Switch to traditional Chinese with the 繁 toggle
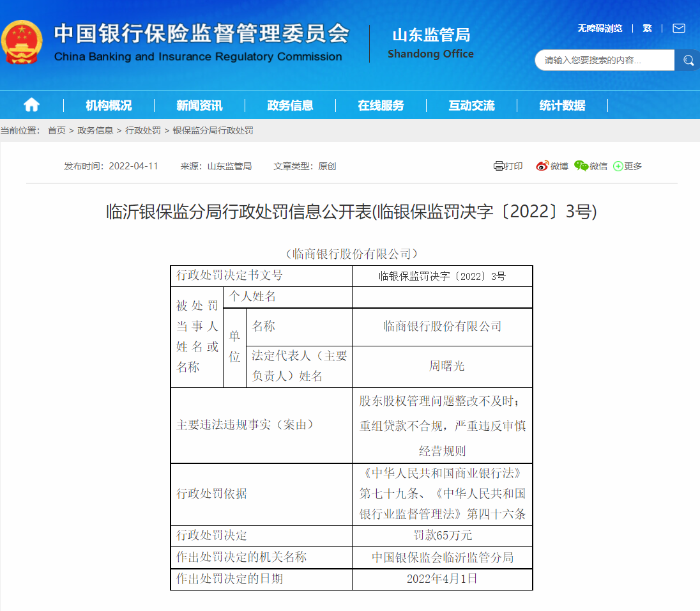Screen dimensions: 700x611 tap(647, 28)
